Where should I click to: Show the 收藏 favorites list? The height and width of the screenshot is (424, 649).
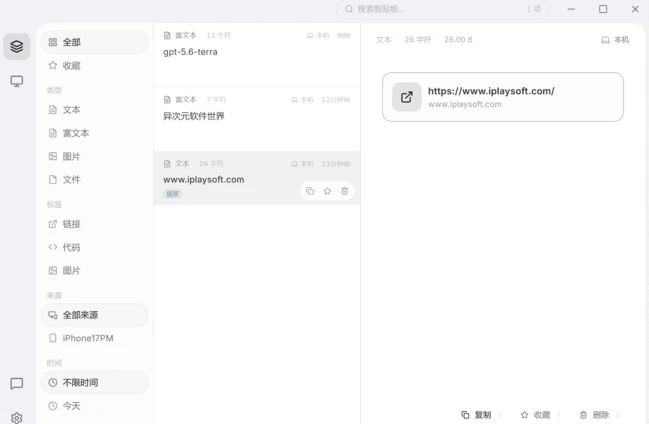(x=94, y=65)
